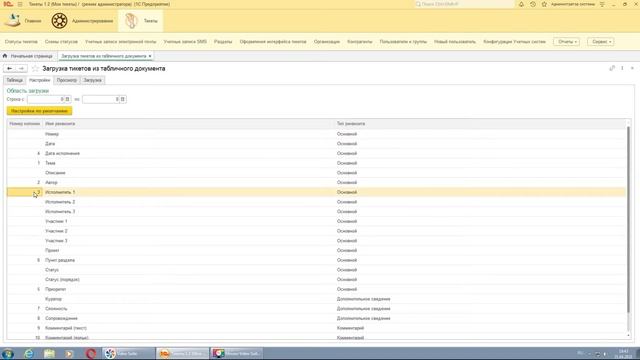Screen dimensions: 640x360
Task: Switch to the Загрузка tab
Action: pyautogui.click(x=92, y=80)
